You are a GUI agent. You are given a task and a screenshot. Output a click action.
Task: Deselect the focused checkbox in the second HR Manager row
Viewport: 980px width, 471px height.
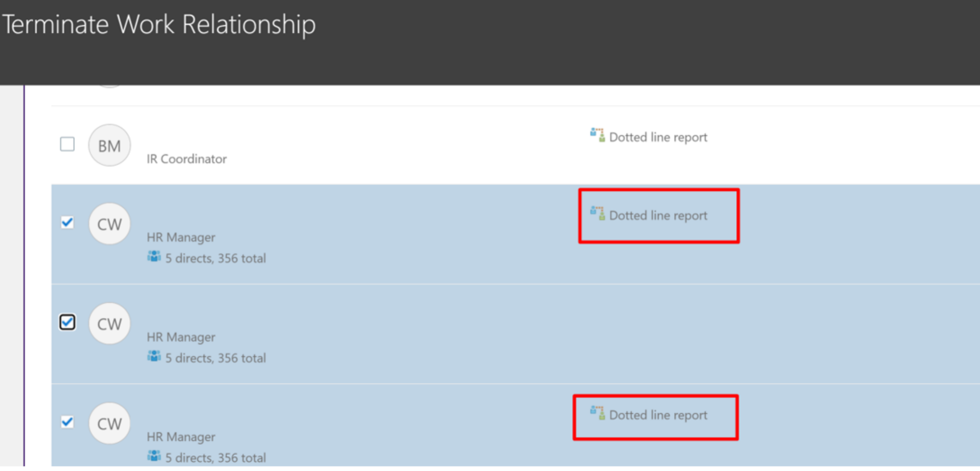(x=67, y=322)
